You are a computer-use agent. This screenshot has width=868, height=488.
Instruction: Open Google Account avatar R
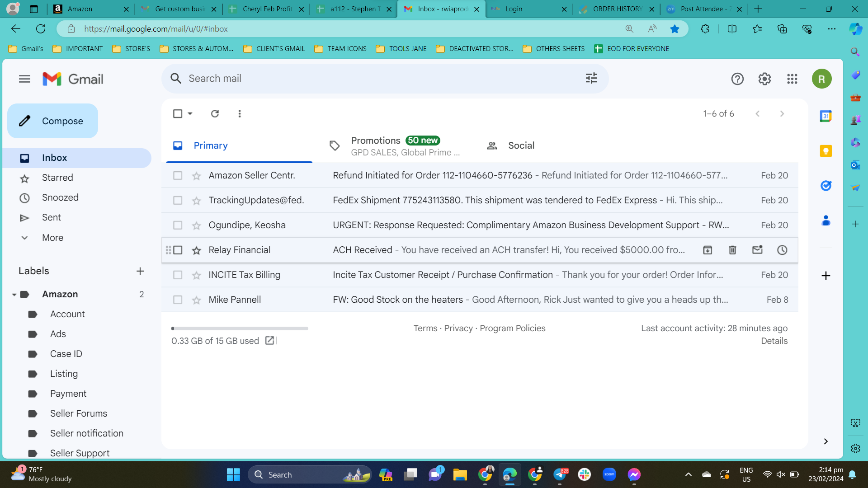tap(821, 79)
